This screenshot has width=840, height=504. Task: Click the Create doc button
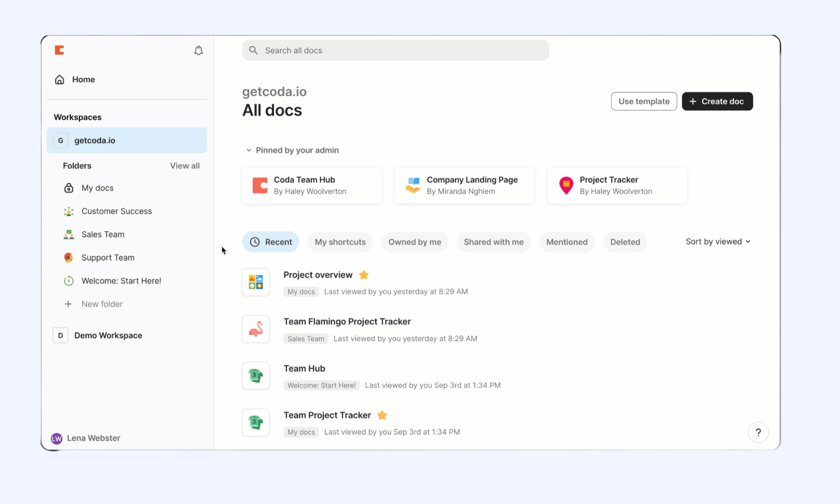pos(717,101)
